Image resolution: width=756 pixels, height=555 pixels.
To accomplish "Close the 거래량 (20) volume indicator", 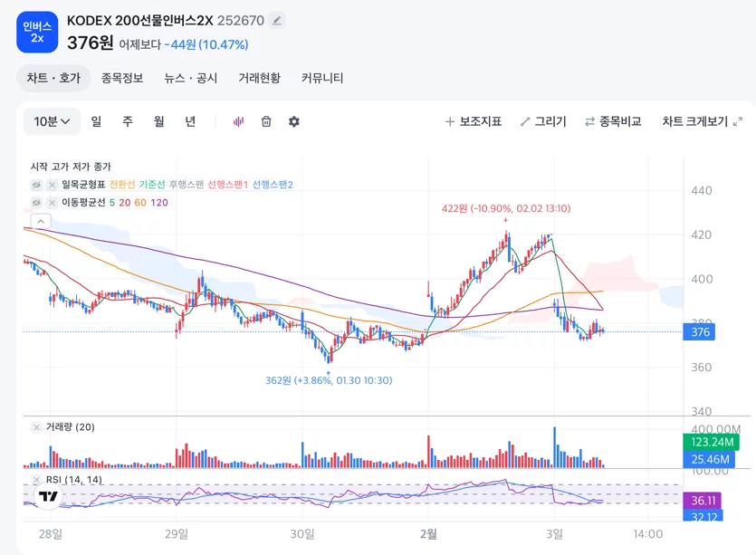I will tap(36, 427).
